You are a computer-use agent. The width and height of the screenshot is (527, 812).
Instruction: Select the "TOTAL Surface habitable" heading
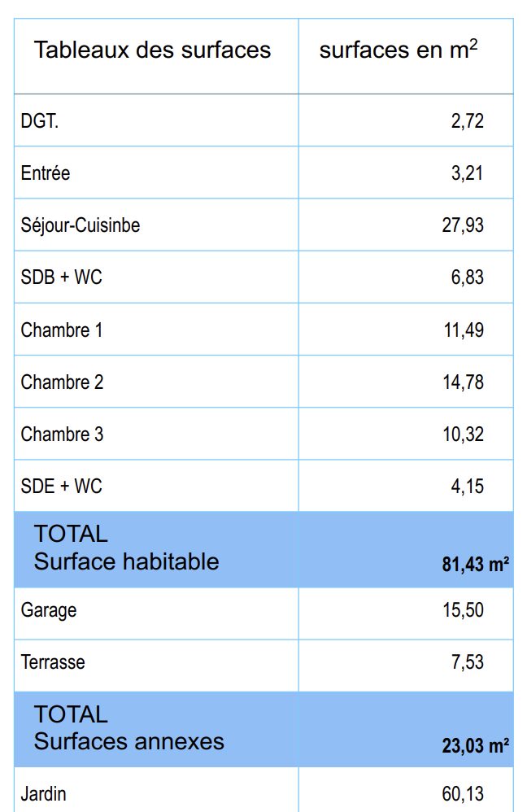tap(126, 548)
